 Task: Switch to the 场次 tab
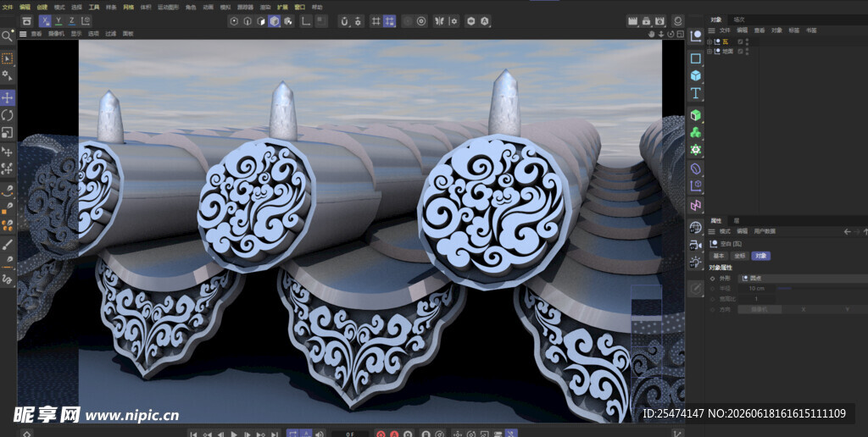coord(739,19)
